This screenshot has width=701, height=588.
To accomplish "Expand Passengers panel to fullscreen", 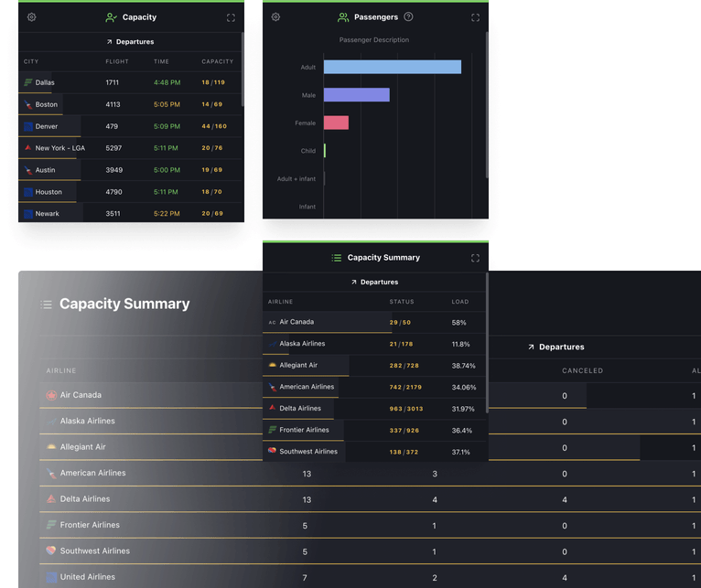I will click(x=475, y=17).
